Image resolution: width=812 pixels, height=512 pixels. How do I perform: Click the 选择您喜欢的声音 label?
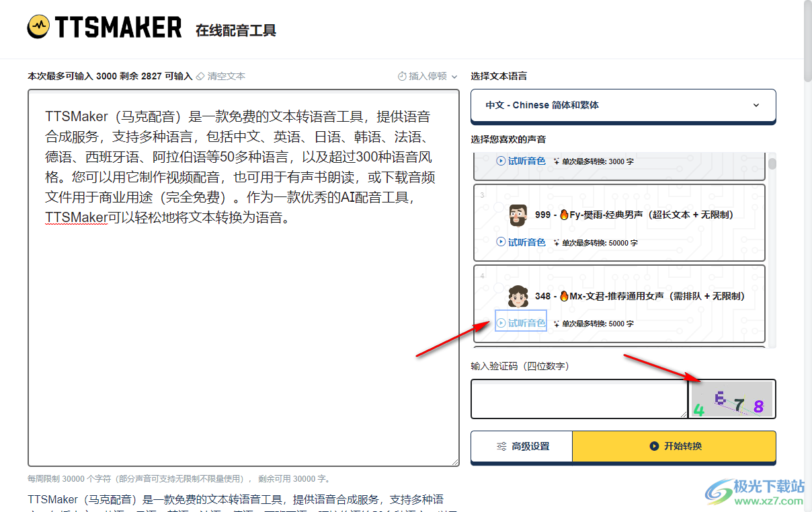(508, 139)
